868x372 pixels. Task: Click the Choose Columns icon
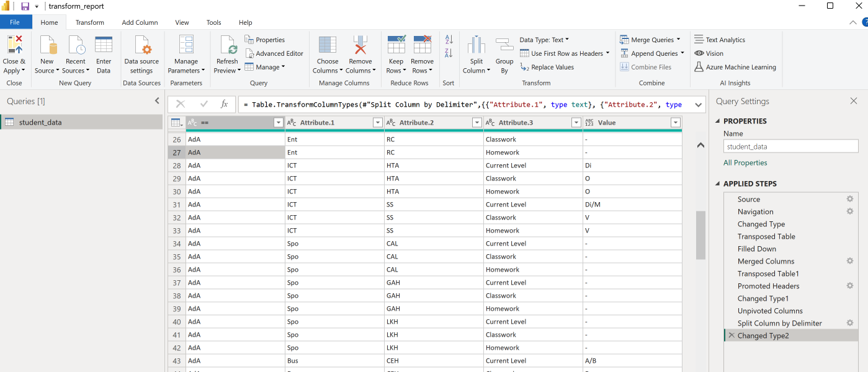(327, 45)
